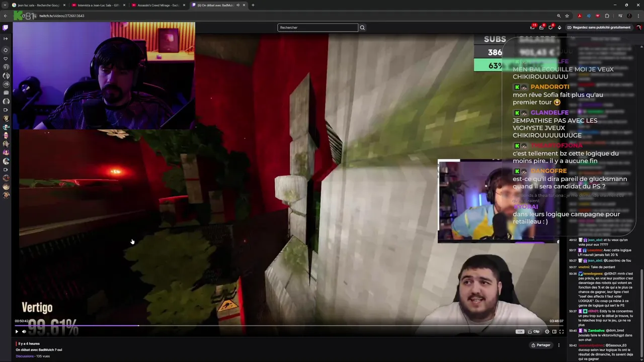Enter fullscreen video mode

coord(561,331)
